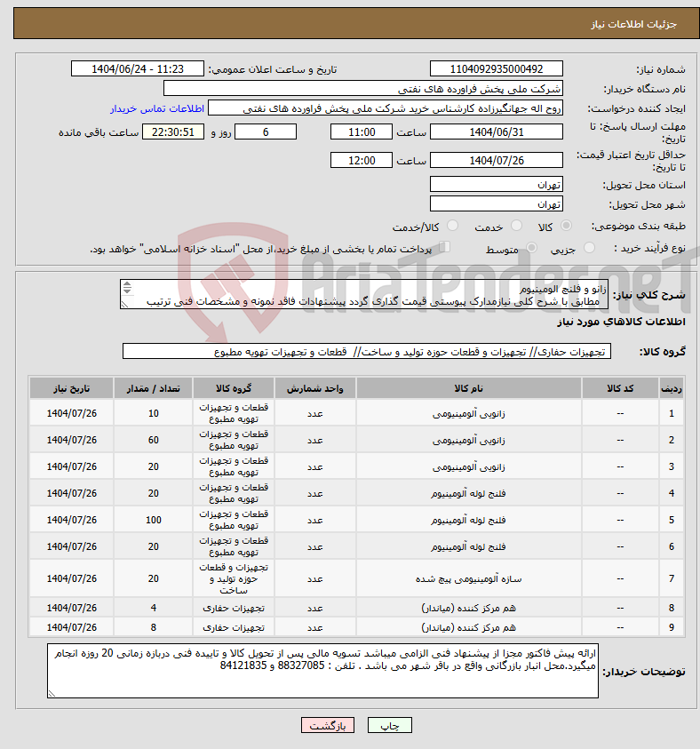700x749 pixels.
Task: Click the response deadline time 11:00
Action: [x=362, y=131]
